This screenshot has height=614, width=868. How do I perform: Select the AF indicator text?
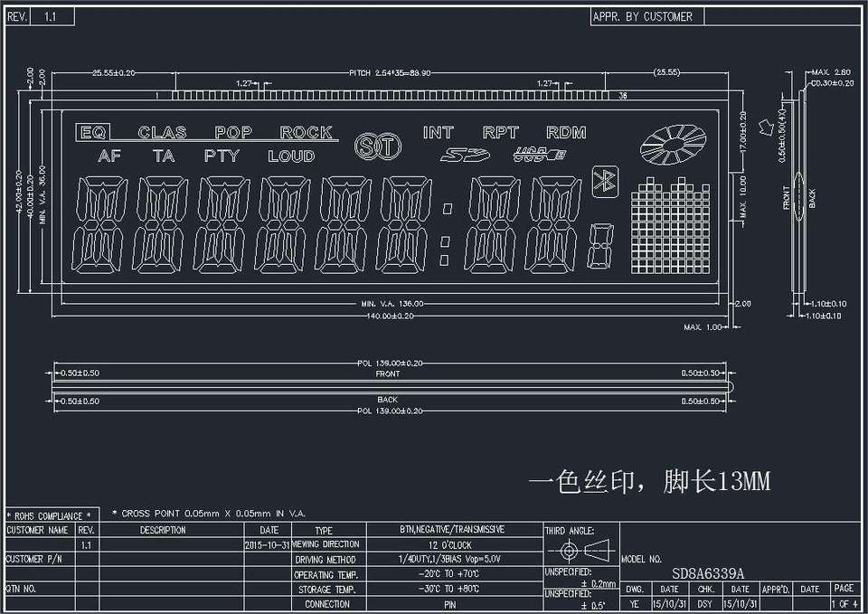pos(109,156)
